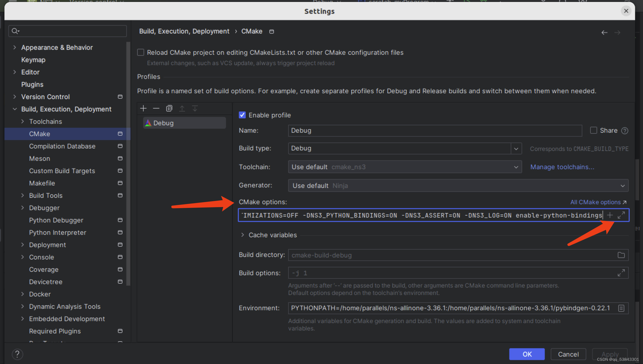Remove the selected CMake profile
The width and height of the screenshot is (643, 364).
click(156, 109)
